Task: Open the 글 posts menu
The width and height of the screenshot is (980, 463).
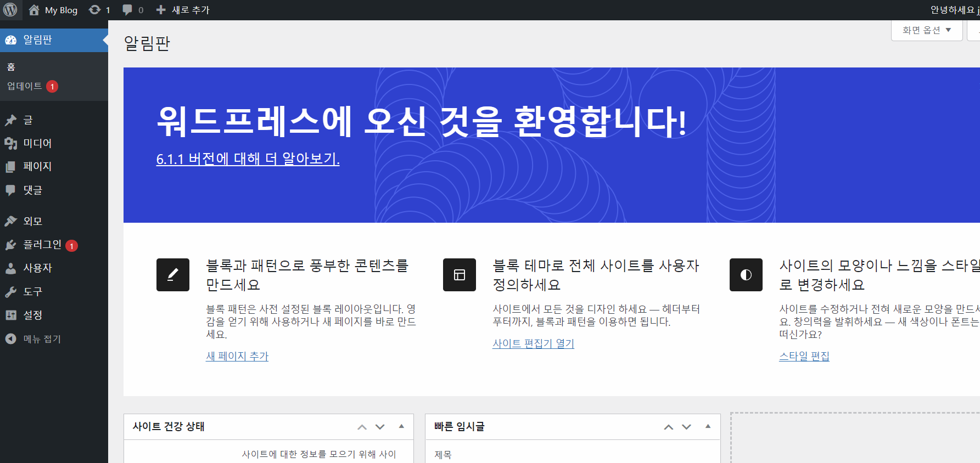Action: coord(54,120)
